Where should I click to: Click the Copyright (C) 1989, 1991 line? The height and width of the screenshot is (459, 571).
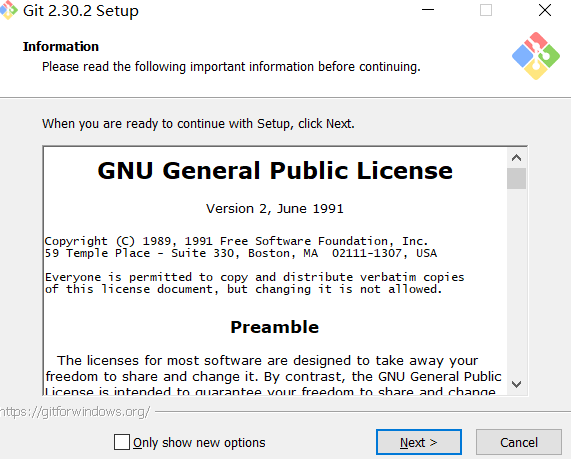click(x=236, y=241)
